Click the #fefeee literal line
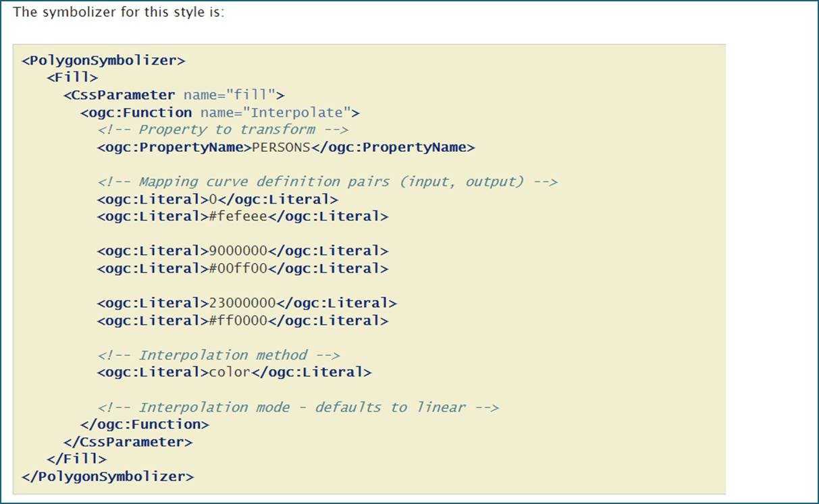The width and height of the screenshot is (819, 504). tap(243, 217)
